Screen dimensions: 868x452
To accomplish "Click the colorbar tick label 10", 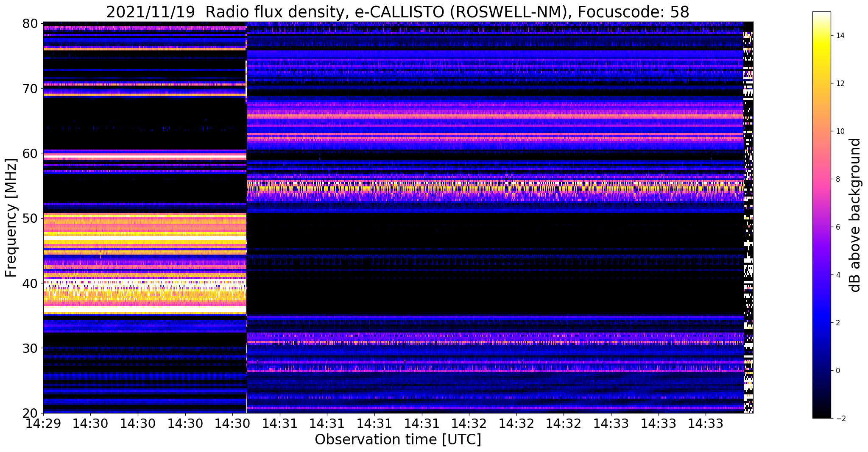I will click(840, 131).
